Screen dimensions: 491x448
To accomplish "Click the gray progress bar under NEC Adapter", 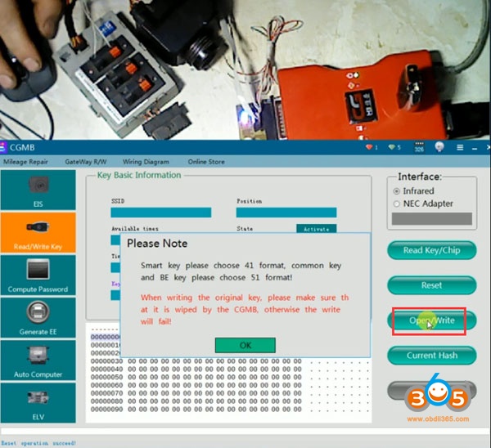I will pyautogui.click(x=432, y=218).
